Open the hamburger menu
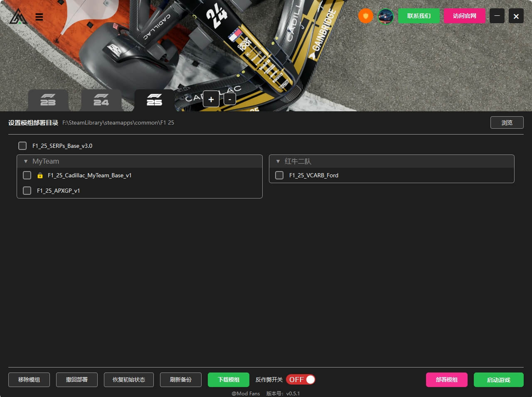 click(x=39, y=17)
